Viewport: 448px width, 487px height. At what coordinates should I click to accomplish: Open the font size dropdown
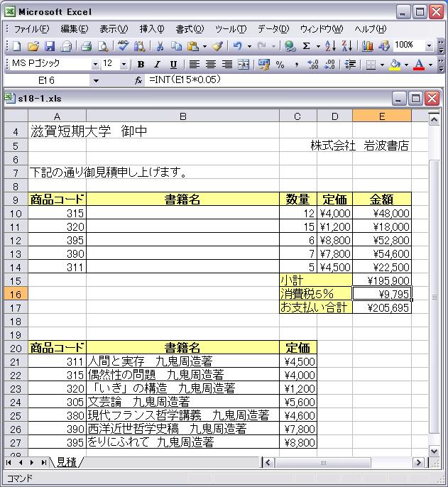click(124, 65)
